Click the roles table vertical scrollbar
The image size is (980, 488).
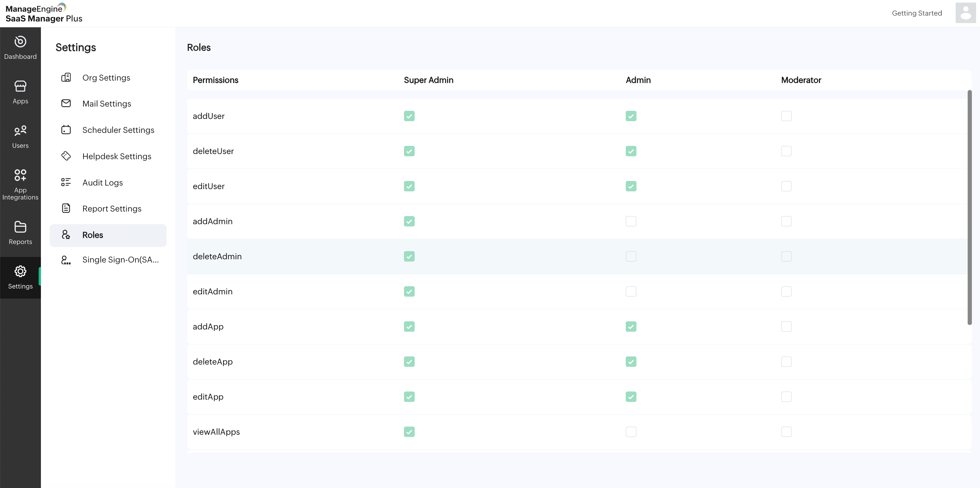[x=969, y=208]
